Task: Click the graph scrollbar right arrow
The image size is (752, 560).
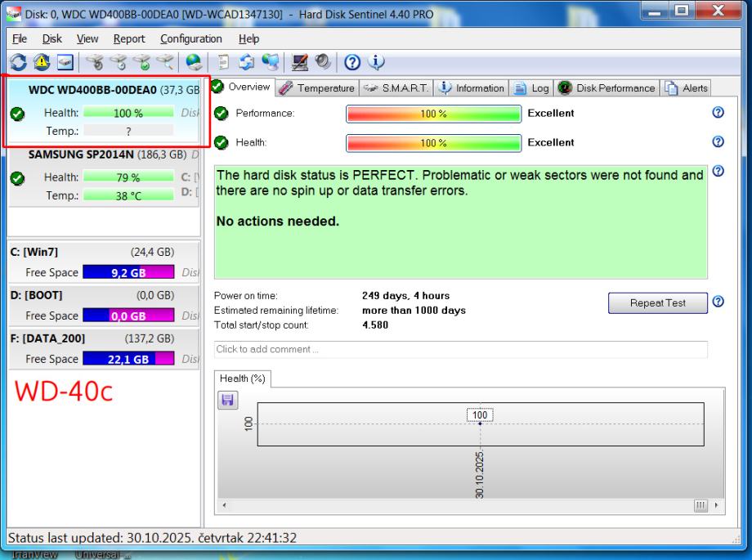Action: pyautogui.click(x=717, y=504)
